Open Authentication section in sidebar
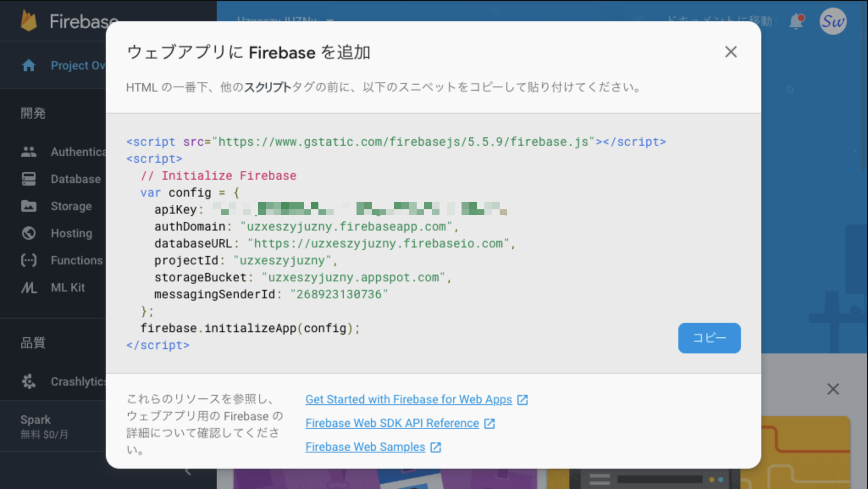This screenshot has width=868, height=489. (x=78, y=152)
